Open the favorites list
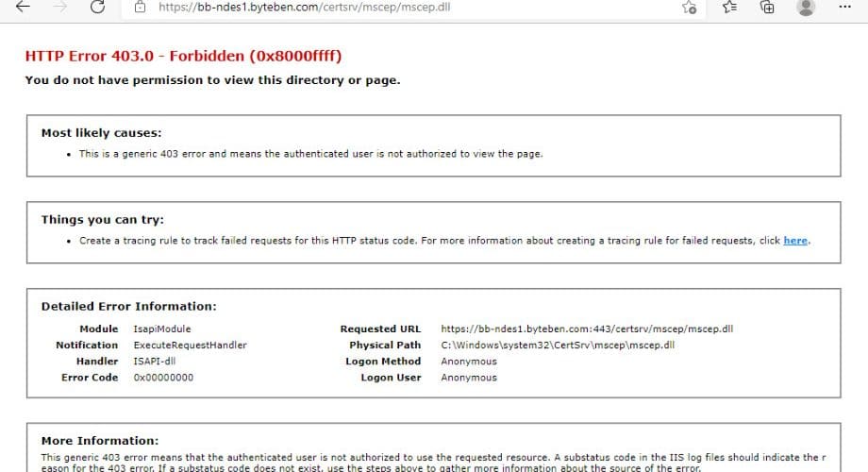Screen dimensions: 868x472 coord(729,8)
